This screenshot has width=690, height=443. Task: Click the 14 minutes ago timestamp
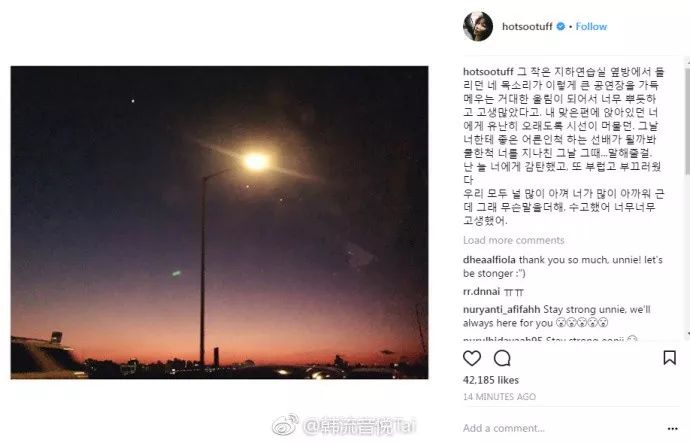coord(499,397)
